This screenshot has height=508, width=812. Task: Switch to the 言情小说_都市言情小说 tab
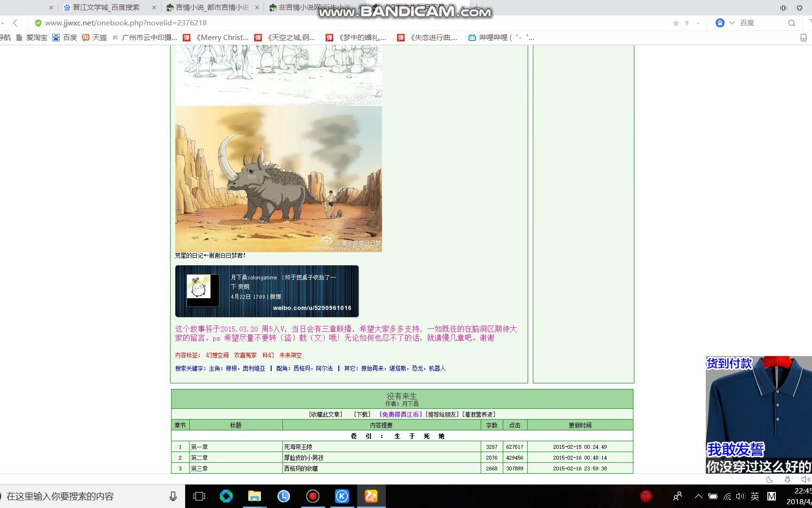click(212, 8)
